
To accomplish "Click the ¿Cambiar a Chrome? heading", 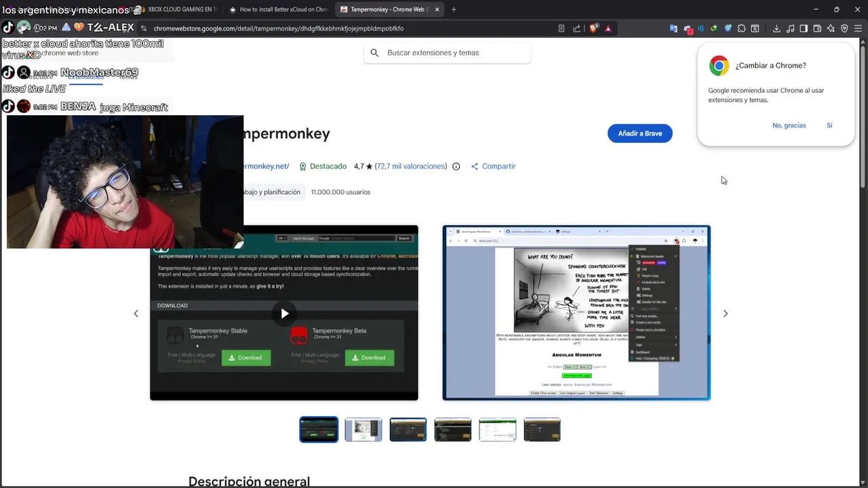I will click(x=771, y=66).
